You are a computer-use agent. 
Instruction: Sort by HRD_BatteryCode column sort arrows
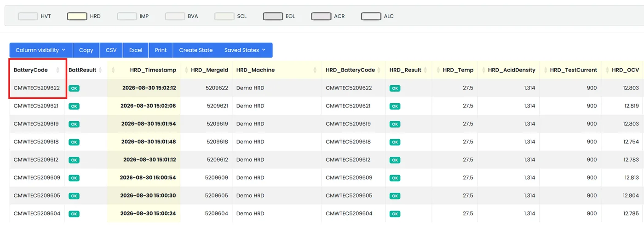(x=379, y=70)
